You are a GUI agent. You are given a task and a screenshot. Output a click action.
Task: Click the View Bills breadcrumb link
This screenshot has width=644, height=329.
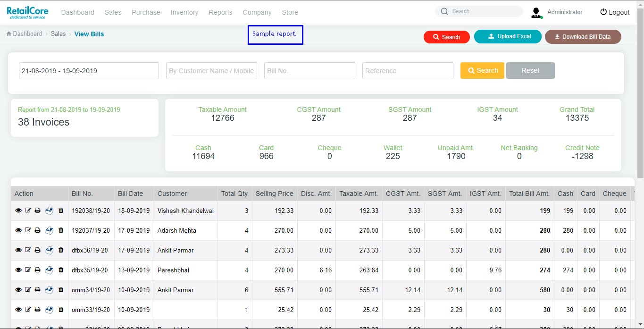tap(89, 34)
